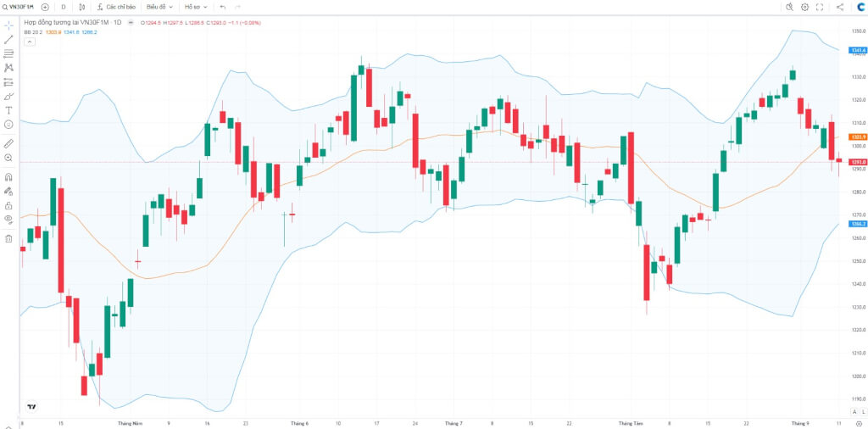The image size is (868, 429).
Task: Open the Fibonacci retracement tool
Action: (x=8, y=53)
